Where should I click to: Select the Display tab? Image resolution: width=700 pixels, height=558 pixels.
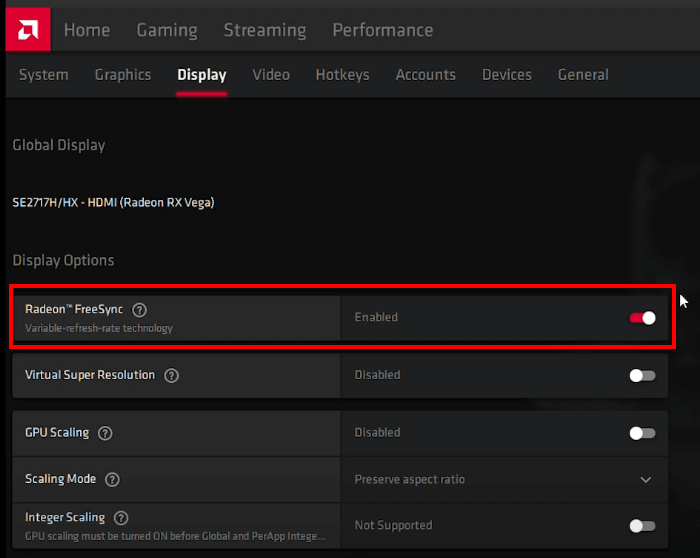(x=202, y=75)
